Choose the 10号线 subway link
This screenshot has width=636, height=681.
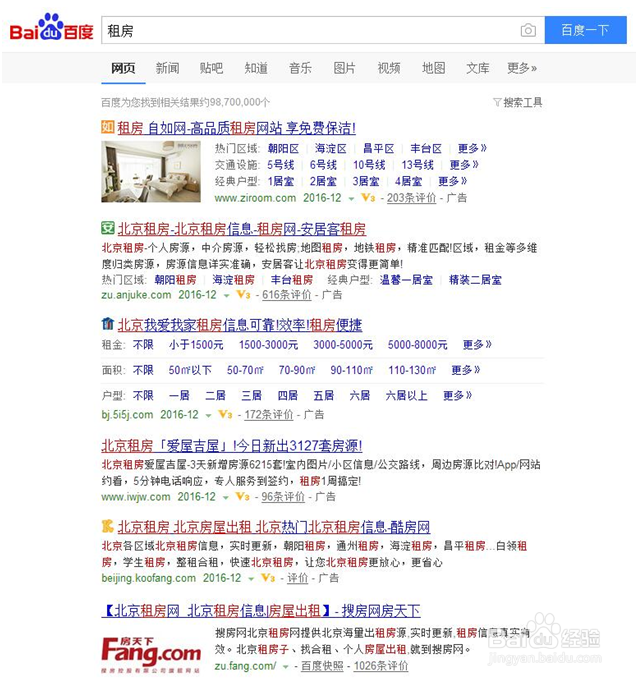coord(369,165)
